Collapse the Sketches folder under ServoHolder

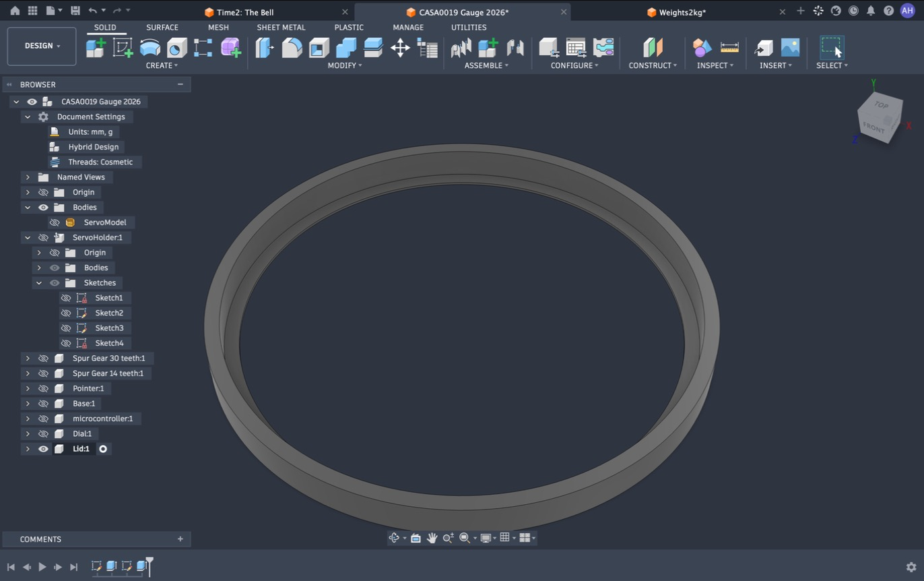coord(39,282)
